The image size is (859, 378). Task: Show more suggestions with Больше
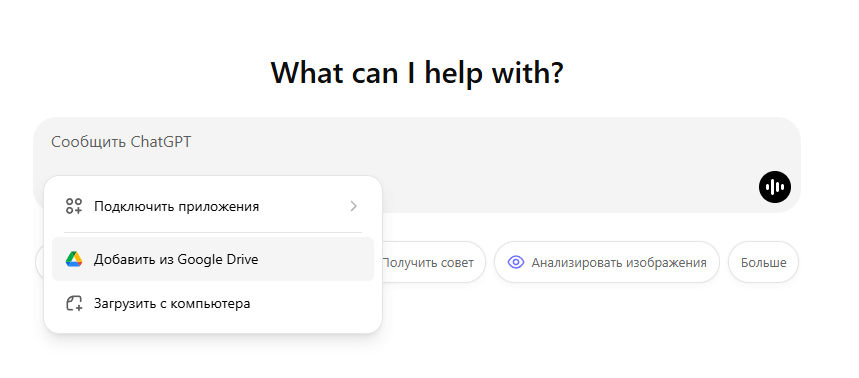[763, 262]
